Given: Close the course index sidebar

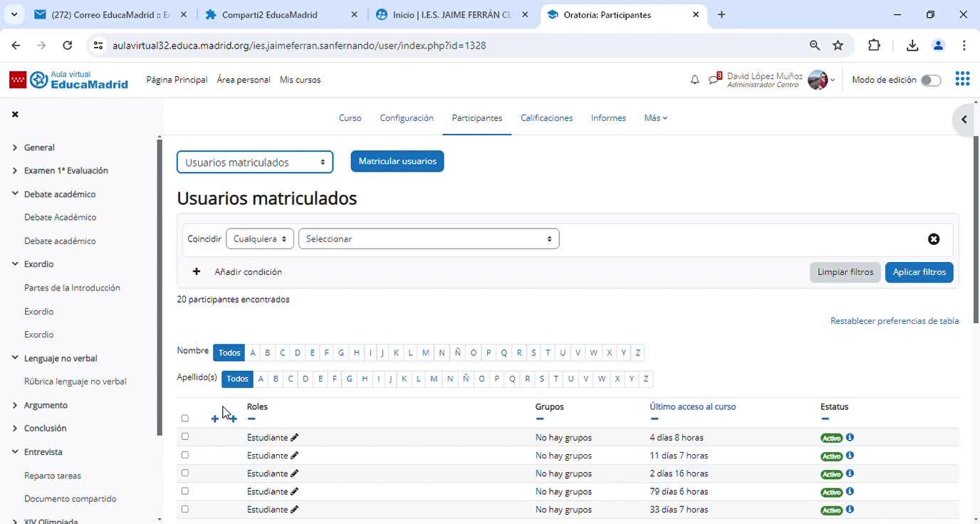Looking at the screenshot, I should pyautogui.click(x=15, y=114).
